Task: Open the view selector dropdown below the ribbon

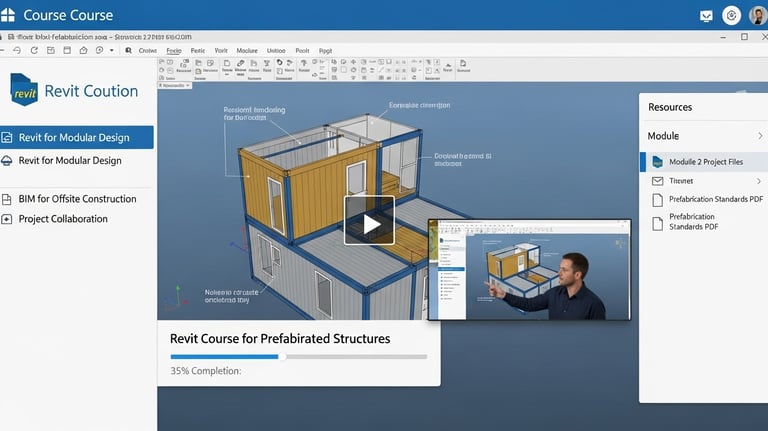Action: click(175, 85)
